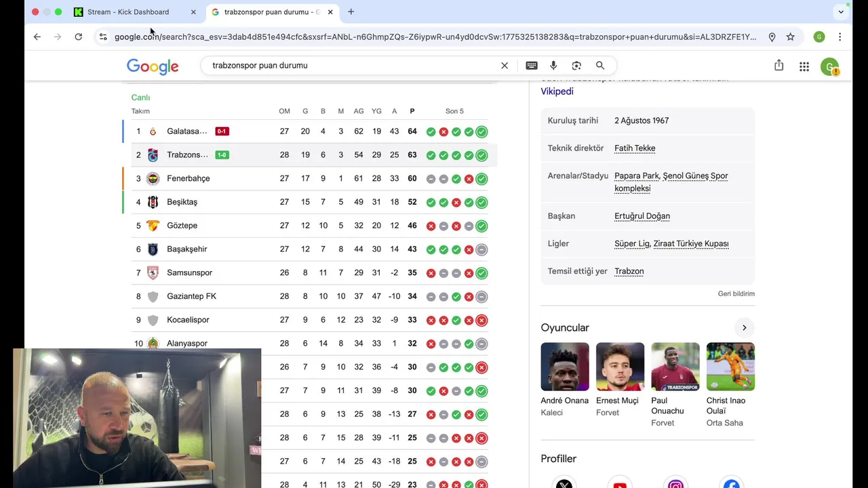The image size is (868, 488).
Task: Open Chrome three-dot menu
Action: coord(840,37)
